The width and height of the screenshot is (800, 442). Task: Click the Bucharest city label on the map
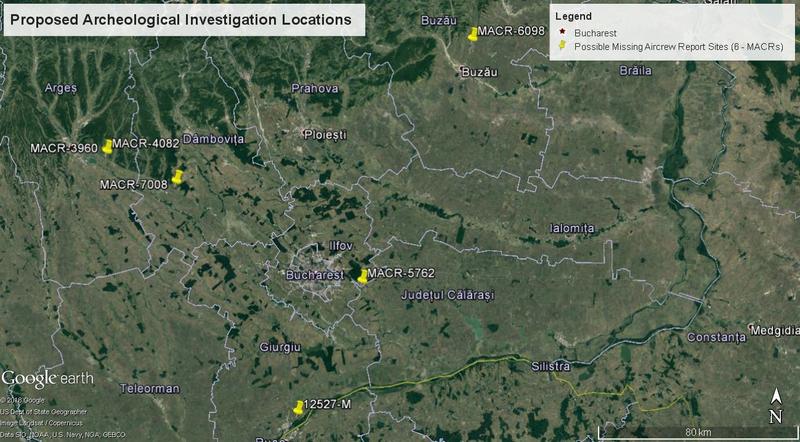(x=315, y=275)
